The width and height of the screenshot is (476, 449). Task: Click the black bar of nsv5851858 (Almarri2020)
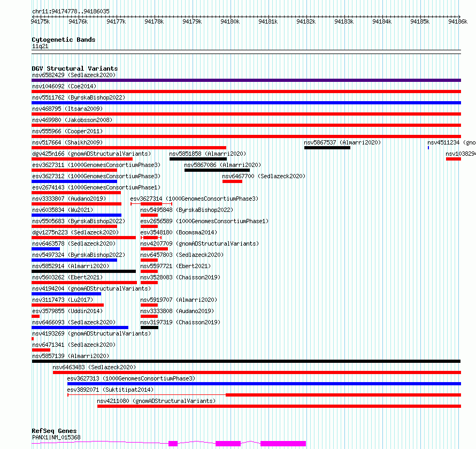198,159
